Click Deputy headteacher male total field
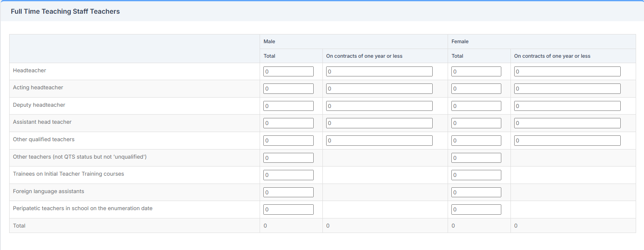The width and height of the screenshot is (644, 250). coord(288,106)
